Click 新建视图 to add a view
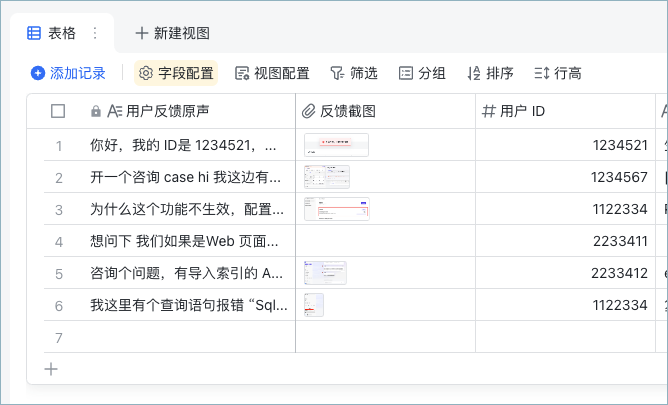This screenshot has width=668, height=405. 173,33
